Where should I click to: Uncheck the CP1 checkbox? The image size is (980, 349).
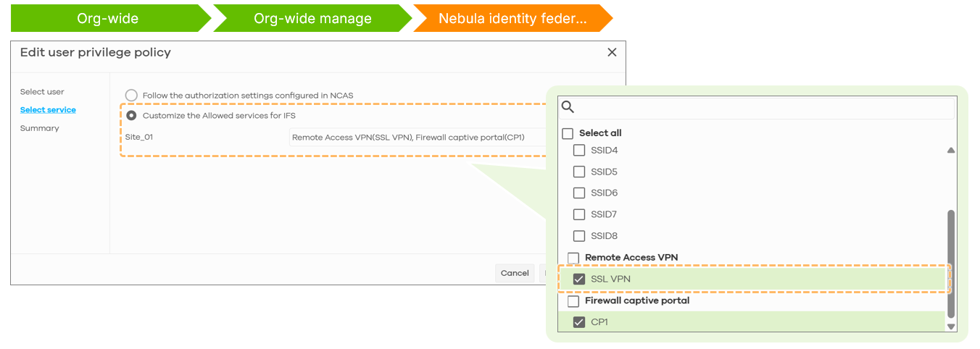click(578, 322)
